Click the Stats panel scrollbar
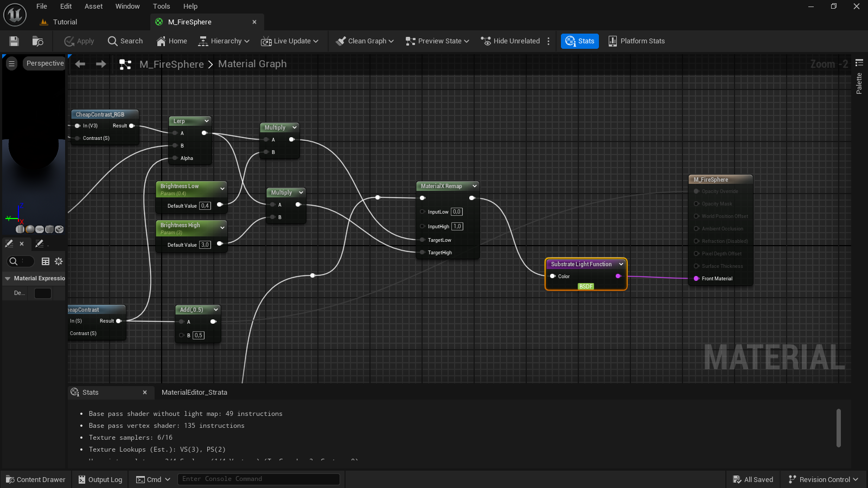Screen dimensions: 868x488 [x=839, y=428]
